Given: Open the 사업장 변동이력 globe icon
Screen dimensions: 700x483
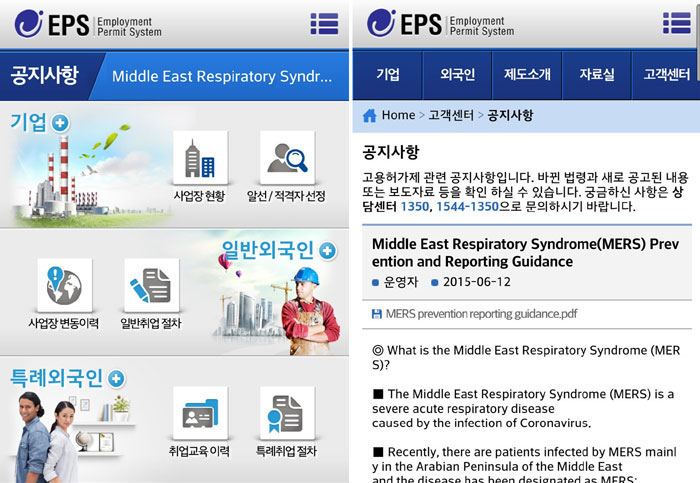Looking at the screenshot, I should click(63, 286).
